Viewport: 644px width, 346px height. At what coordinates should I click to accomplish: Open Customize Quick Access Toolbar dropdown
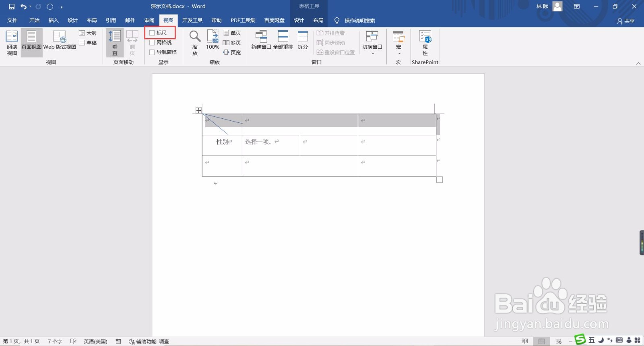[61, 7]
